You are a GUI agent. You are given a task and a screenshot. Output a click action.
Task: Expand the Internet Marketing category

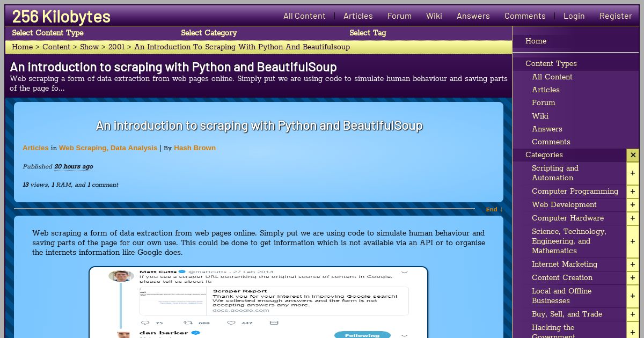pos(633,264)
